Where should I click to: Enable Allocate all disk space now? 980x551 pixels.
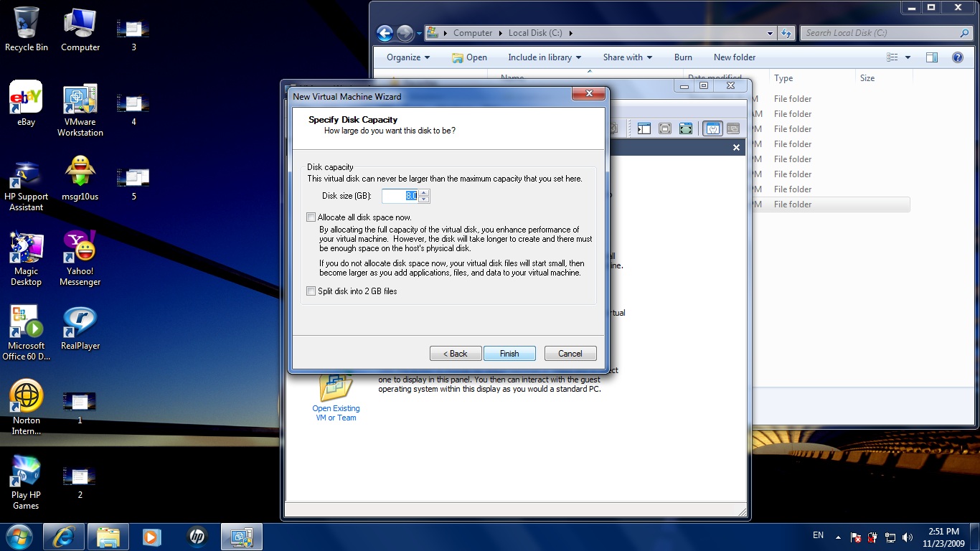(311, 217)
